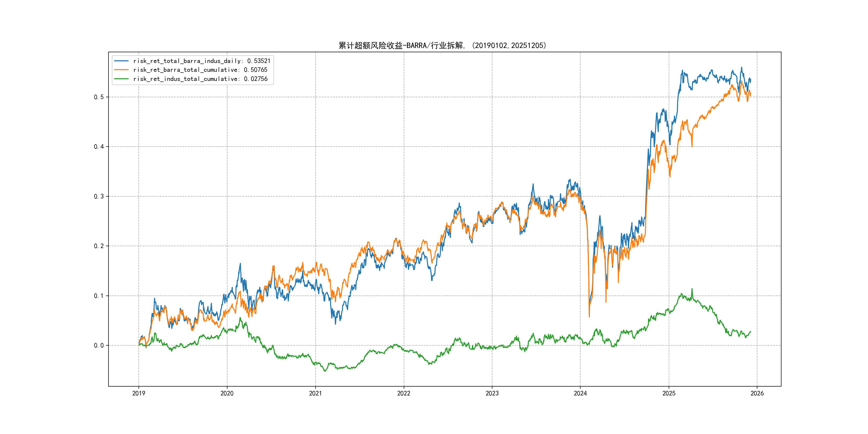The width and height of the screenshot is (868, 434).
Task: Click the 2021 x-axis tick label
Action: point(315,393)
